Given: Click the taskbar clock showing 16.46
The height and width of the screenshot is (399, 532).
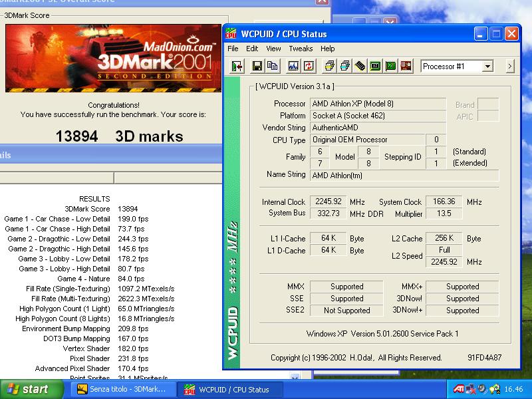Looking at the screenshot, I should 513,389.
